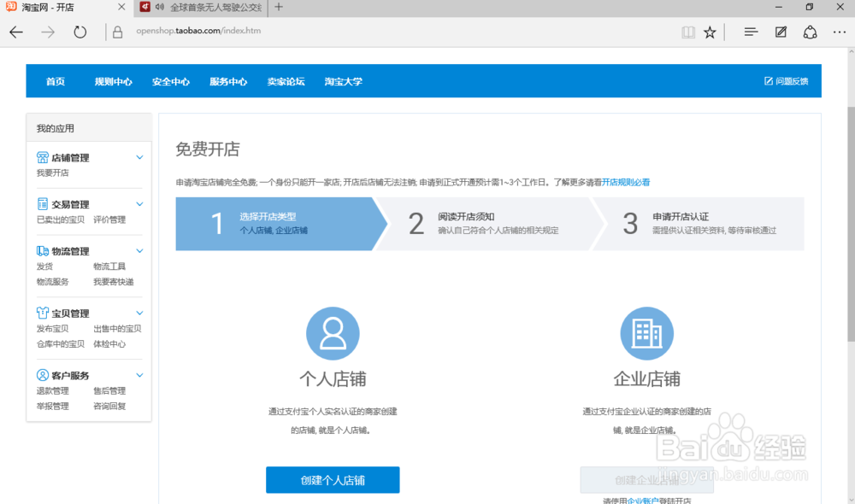The image size is (855, 504).
Task: Click the 问题反馈 text link
Action: coord(792,81)
